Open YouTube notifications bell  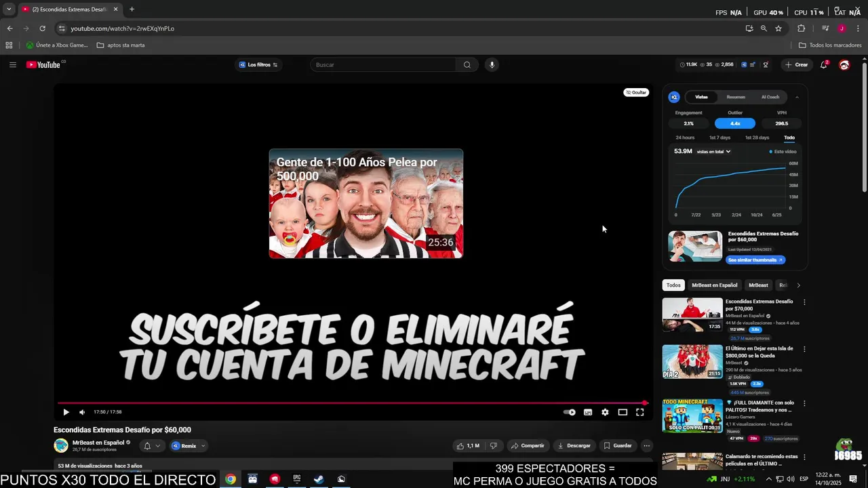point(823,65)
